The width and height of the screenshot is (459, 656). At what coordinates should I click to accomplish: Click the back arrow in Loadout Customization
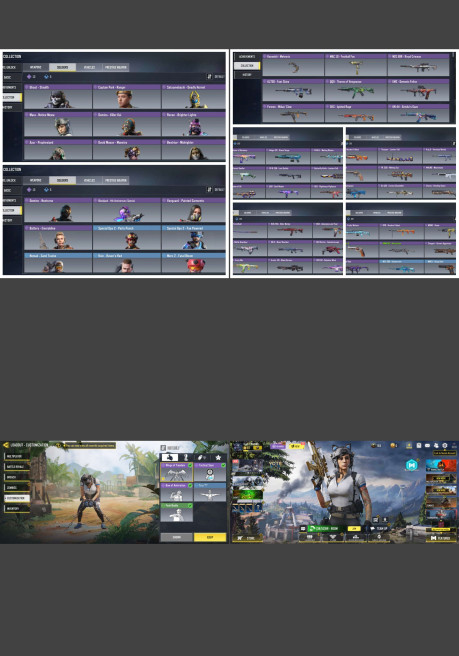[x=6, y=445]
